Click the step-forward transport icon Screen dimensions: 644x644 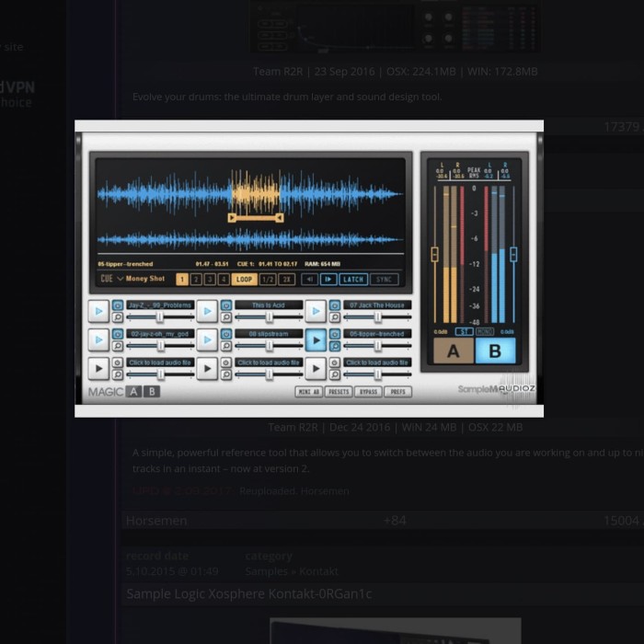328,280
